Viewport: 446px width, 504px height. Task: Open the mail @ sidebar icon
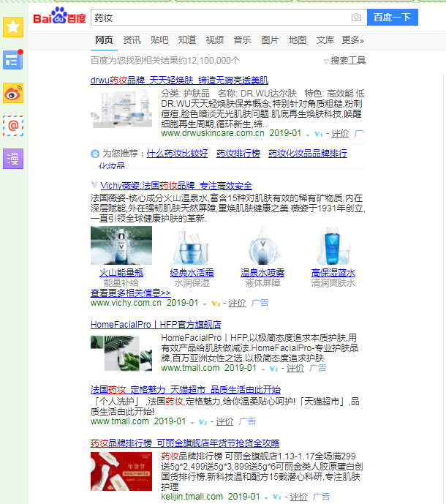[14, 125]
